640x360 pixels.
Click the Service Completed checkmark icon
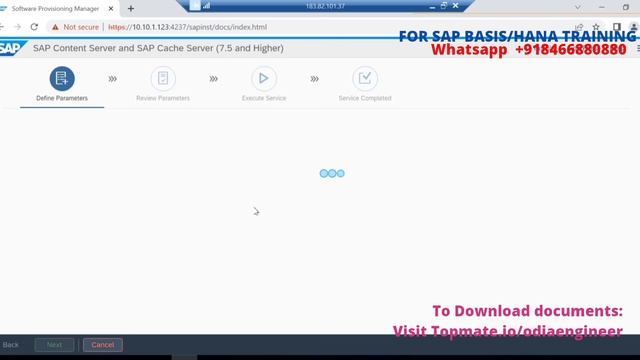pyautogui.click(x=365, y=78)
